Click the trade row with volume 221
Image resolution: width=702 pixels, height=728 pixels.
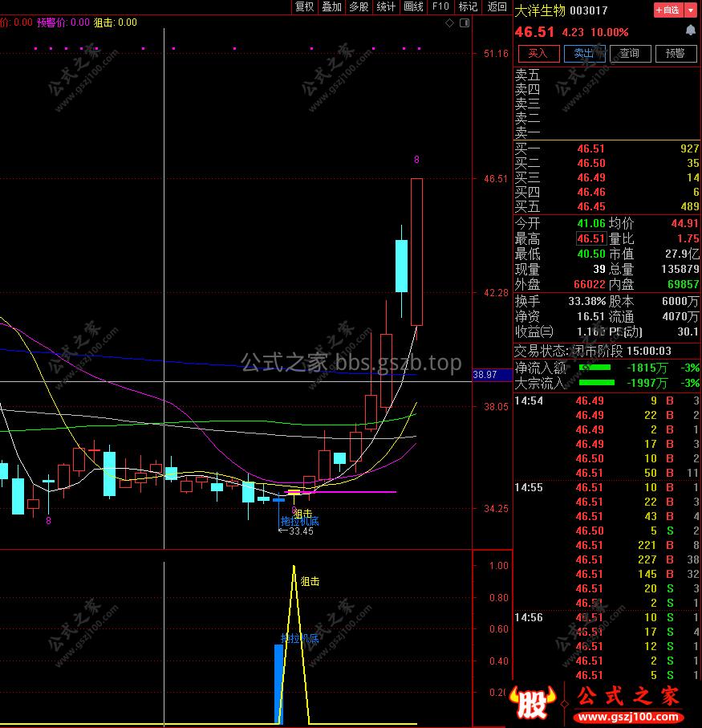[607, 546]
